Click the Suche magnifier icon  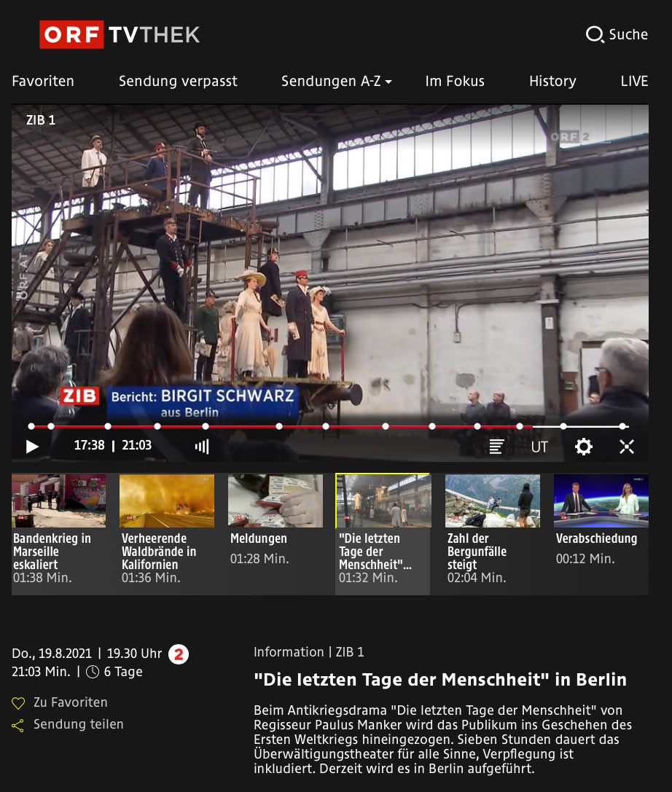(595, 34)
